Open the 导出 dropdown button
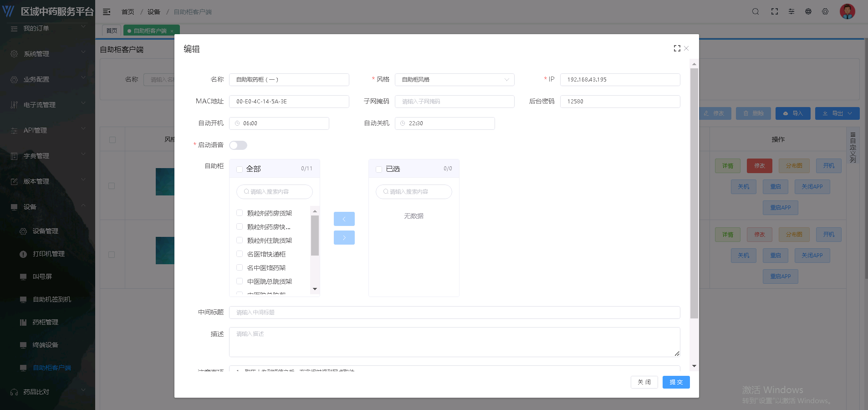Image resolution: width=868 pixels, height=410 pixels. (x=837, y=113)
